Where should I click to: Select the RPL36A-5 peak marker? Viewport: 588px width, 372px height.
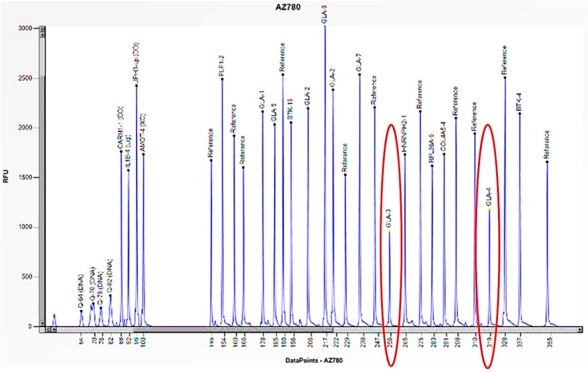(x=432, y=166)
